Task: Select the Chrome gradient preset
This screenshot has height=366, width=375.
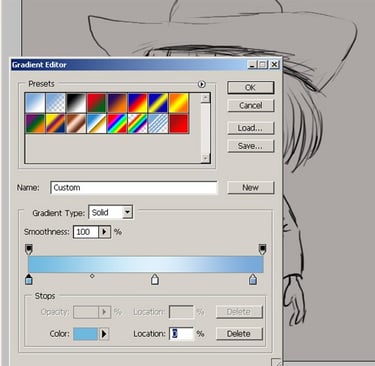Action: 97,124
